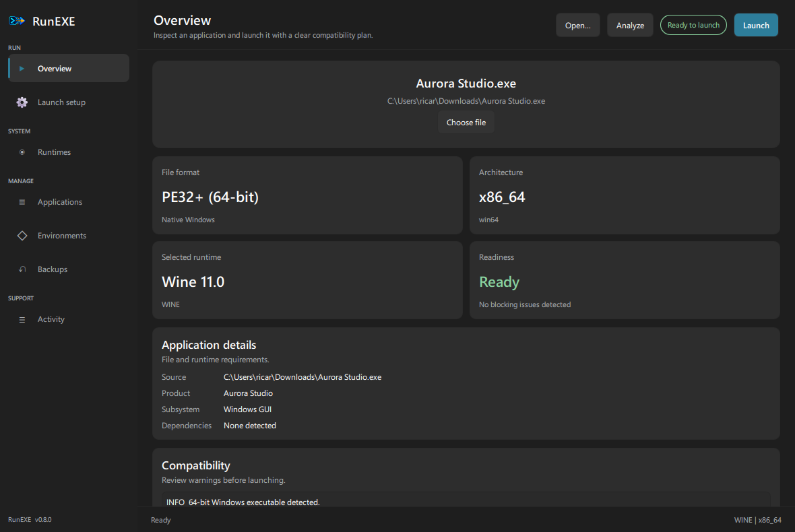Click the Native Windows label
The height and width of the screenshot is (532, 795).
coord(188,220)
